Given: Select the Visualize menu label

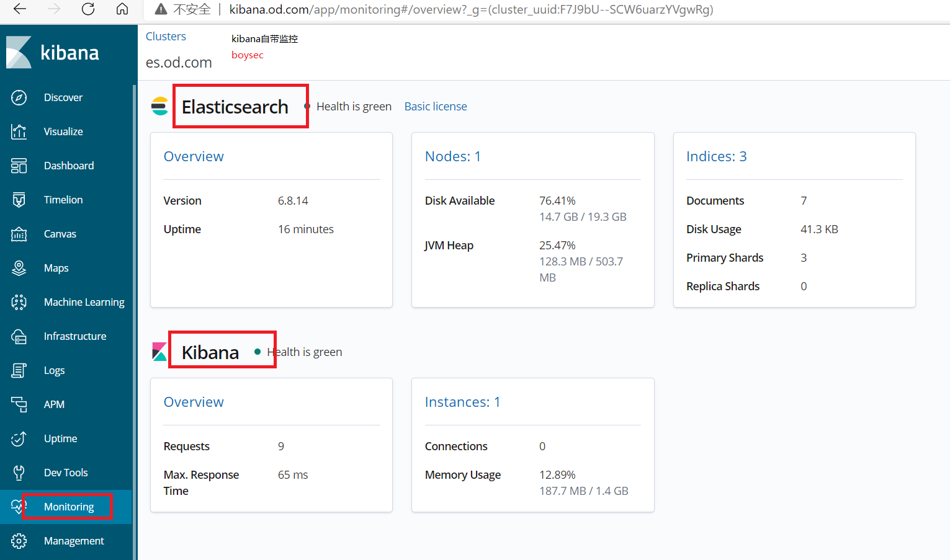Looking at the screenshot, I should 63,131.
